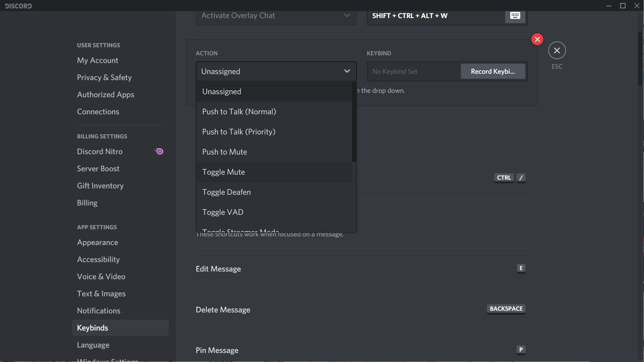Select Toggle VAD from dropdown list
The image size is (644, 362).
[222, 212]
